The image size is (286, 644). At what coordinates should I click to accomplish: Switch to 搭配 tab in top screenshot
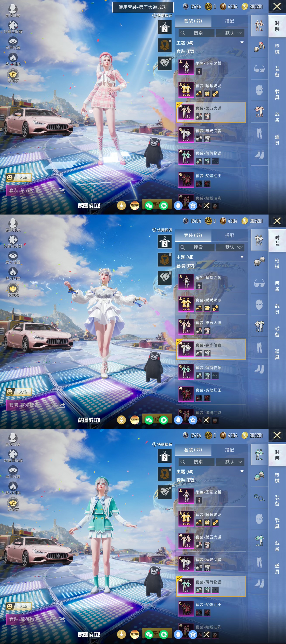tap(229, 21)
